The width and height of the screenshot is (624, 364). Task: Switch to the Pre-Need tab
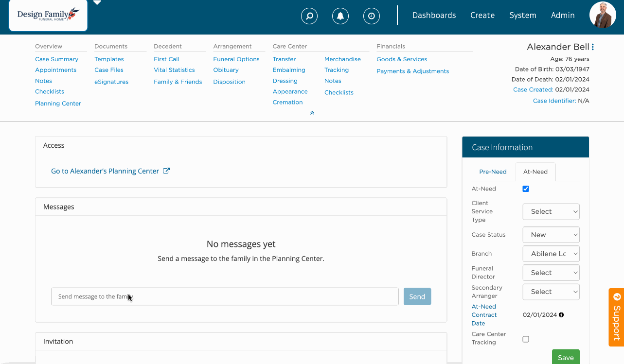click(x=493, y=172)
